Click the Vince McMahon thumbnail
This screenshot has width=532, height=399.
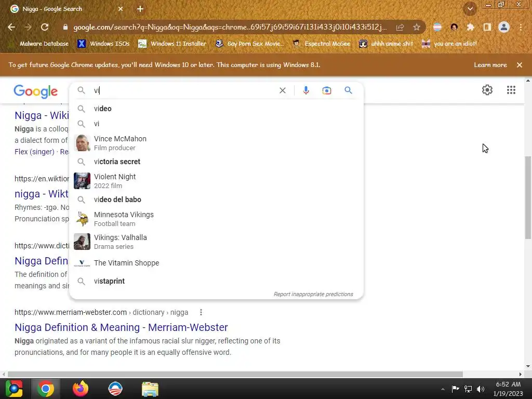(82, 143)
